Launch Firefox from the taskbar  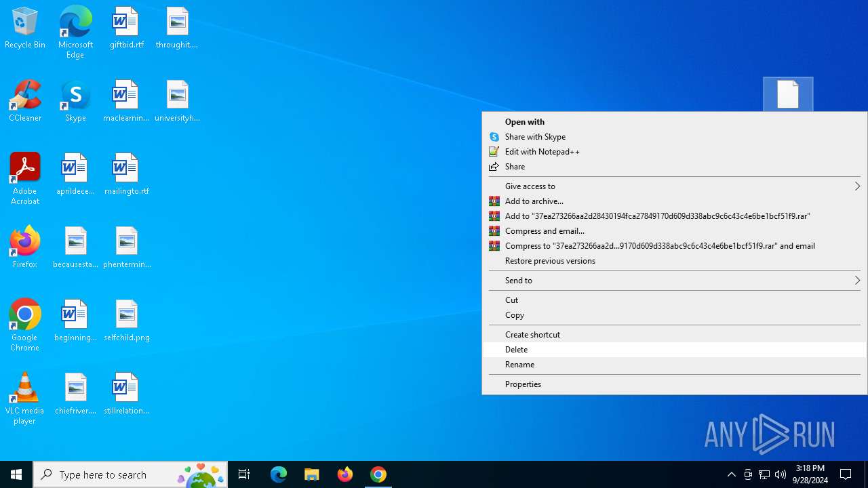[x=345, y=474]
